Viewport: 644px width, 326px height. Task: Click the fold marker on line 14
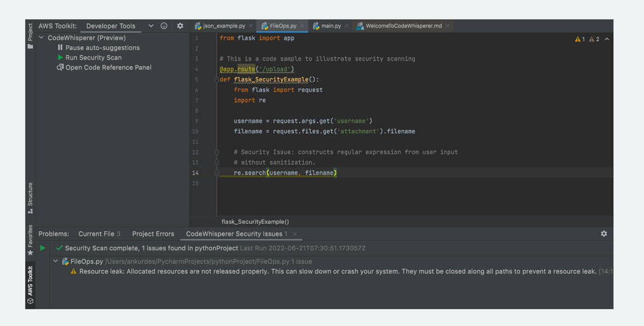pos(217,173)
